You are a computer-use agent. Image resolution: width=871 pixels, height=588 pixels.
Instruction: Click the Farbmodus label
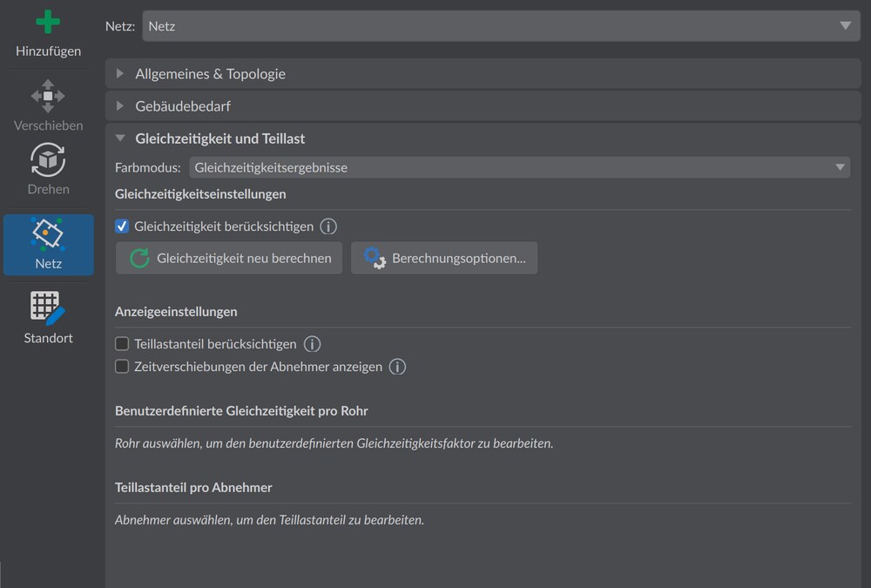pyautogui.click(x=148, y=167)
